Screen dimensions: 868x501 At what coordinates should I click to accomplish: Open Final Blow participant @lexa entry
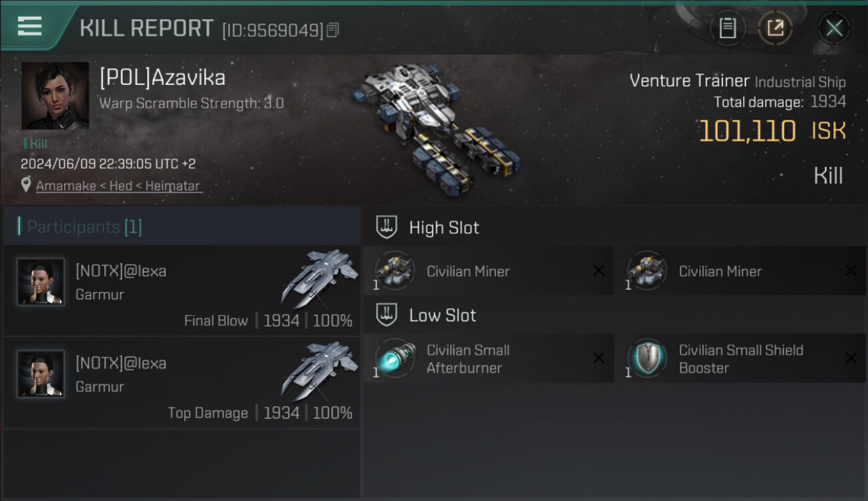(182, 291)
